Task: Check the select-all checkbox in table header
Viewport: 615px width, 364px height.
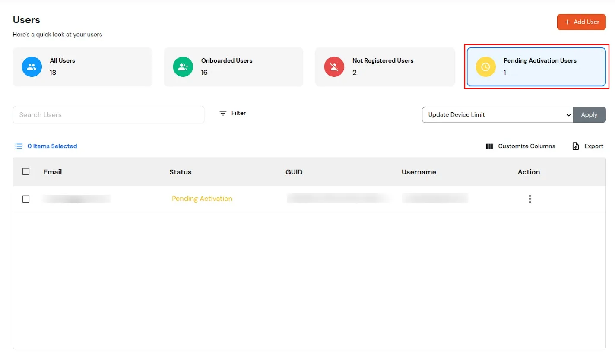Action: tap(25, 171)
